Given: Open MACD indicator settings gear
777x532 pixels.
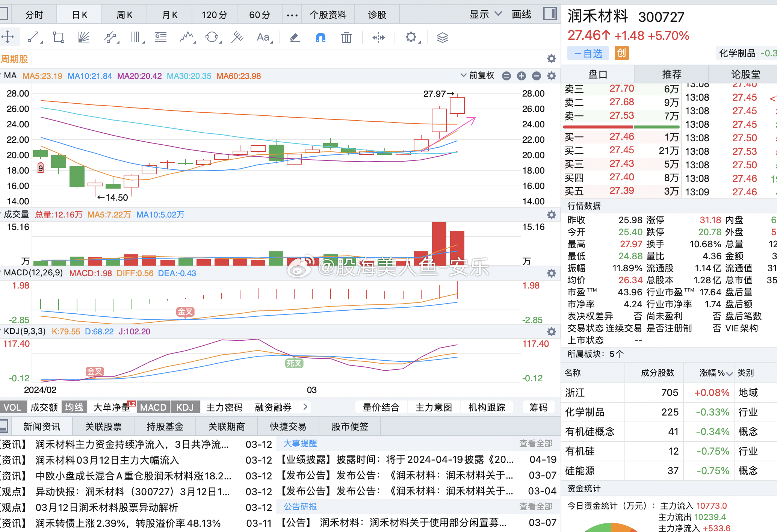Looking at the screenshot, I should click(x=551, y=273).
